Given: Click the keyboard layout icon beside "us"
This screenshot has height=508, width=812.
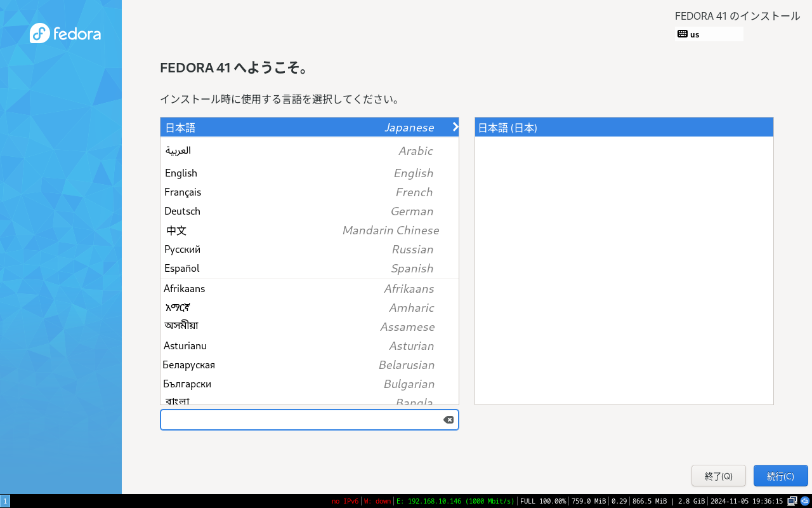Looking at the screenshot, I should tap(683, 34).
